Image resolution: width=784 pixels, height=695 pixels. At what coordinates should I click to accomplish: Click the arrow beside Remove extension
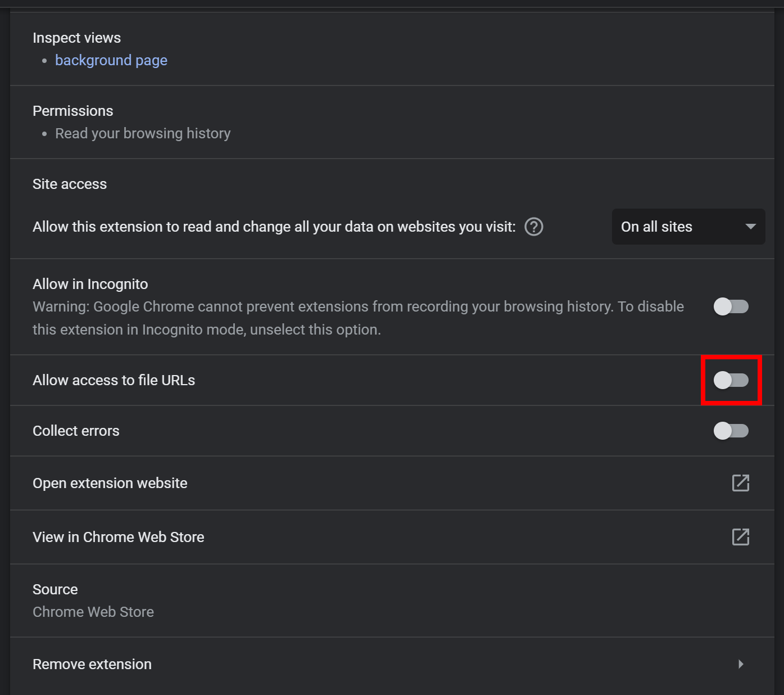pyautogui.click(x=740, y=664)
